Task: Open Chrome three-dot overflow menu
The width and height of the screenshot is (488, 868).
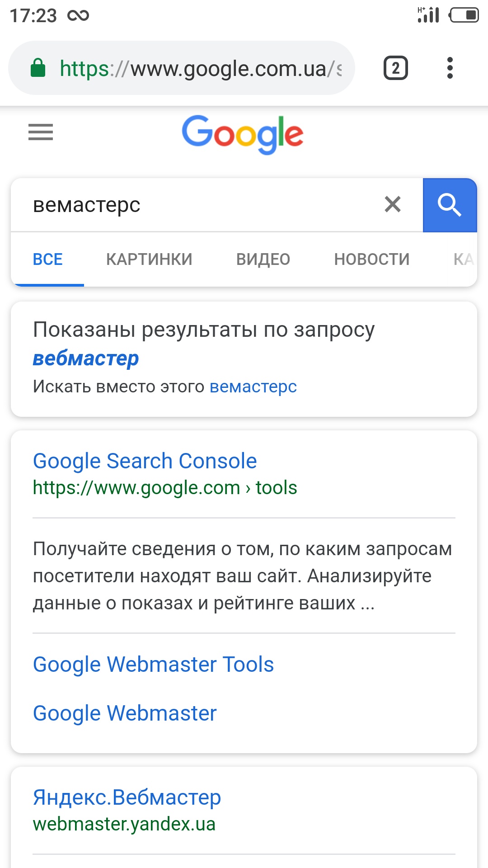Action: 450,68
